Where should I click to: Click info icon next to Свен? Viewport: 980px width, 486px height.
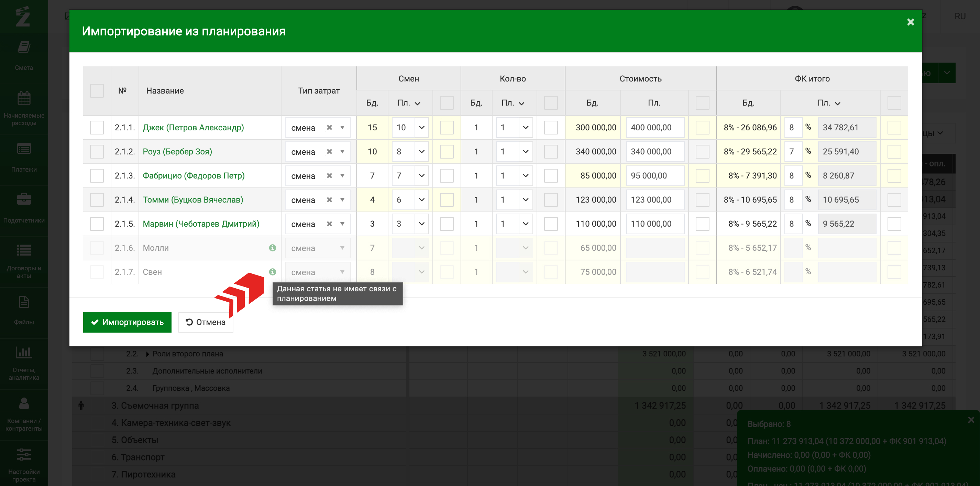pos(272,272)
